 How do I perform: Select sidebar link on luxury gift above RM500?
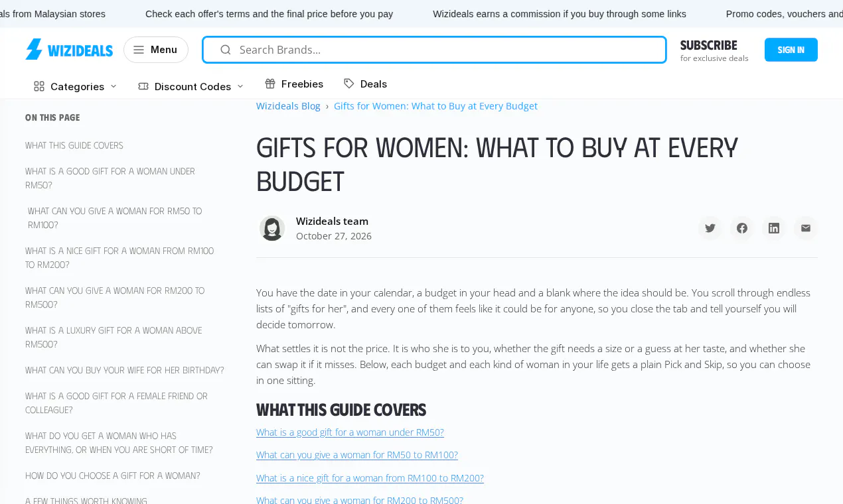114,337
